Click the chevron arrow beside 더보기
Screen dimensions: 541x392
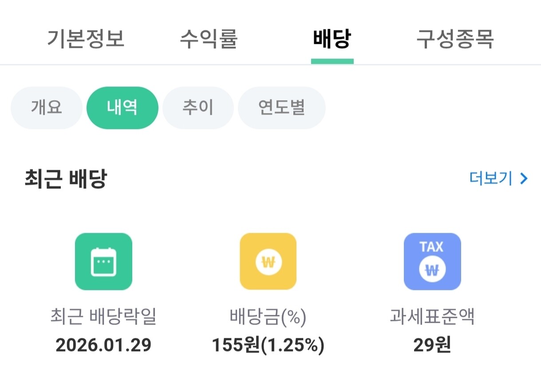524,179
